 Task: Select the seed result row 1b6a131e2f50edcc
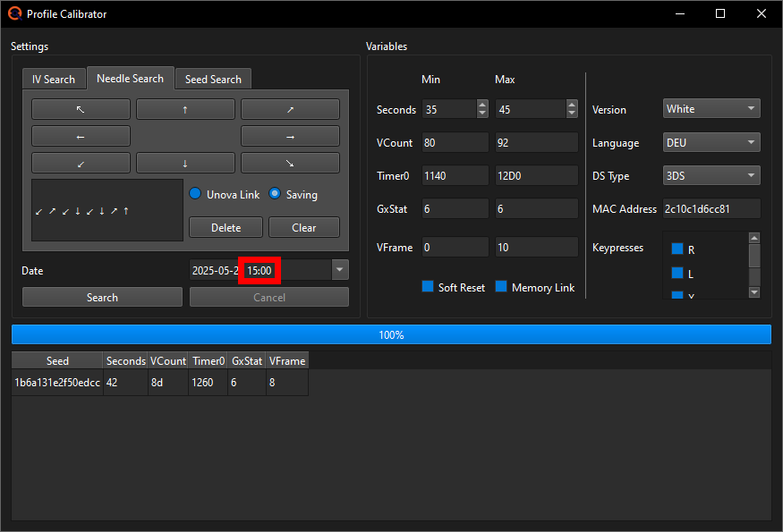coord(56,381)
